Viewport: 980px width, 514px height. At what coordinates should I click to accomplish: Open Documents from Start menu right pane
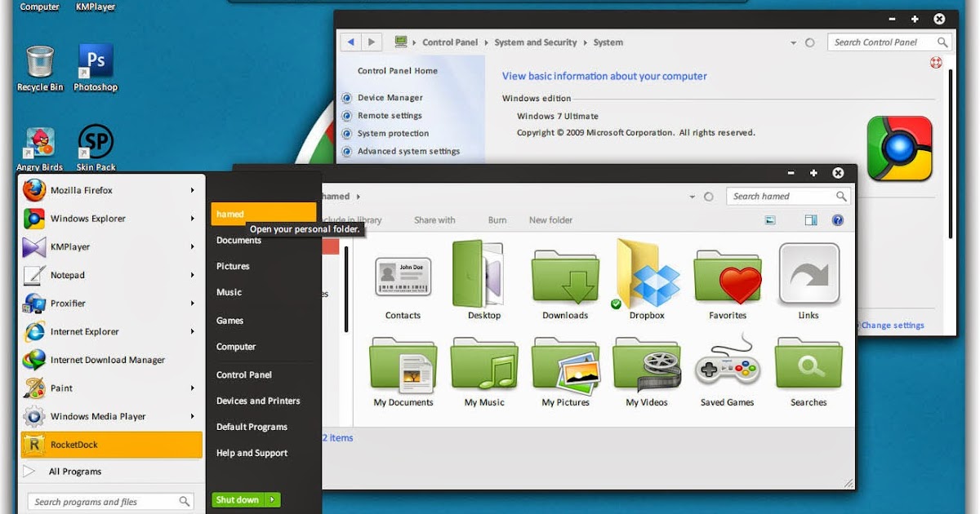pyautogui.click(x=238, y=241)
